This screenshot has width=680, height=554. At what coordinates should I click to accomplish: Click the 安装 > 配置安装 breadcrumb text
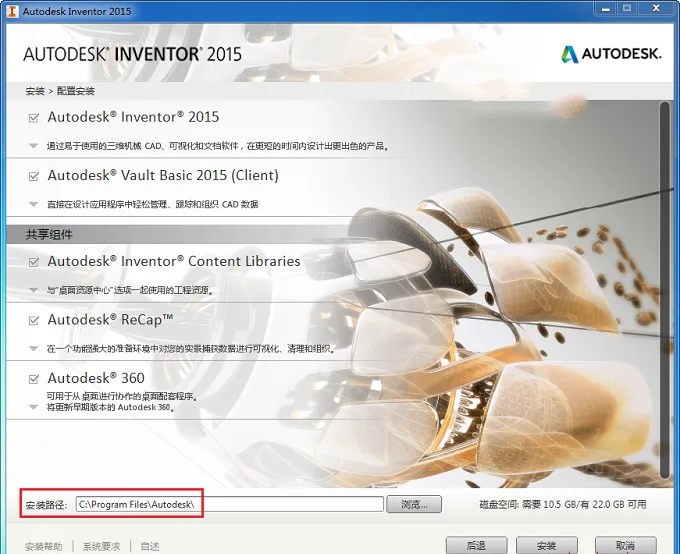click(x=60, y=91)
